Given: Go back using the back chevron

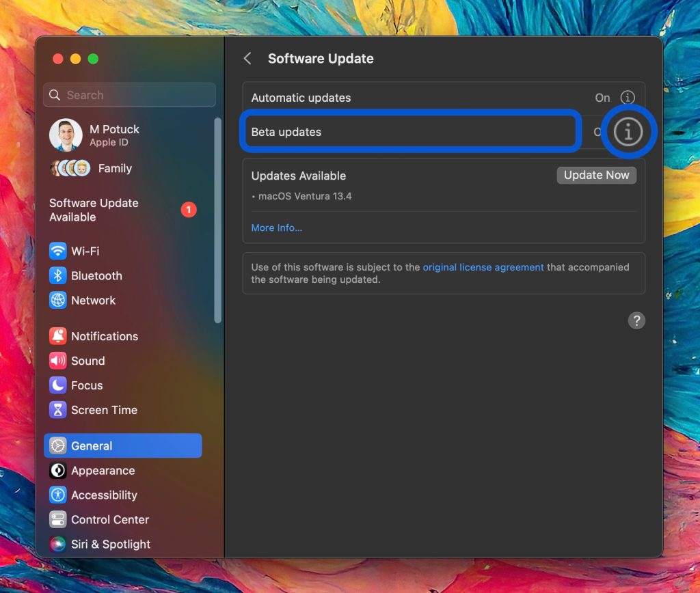Looking at the screenshot, I should (247, 59).
